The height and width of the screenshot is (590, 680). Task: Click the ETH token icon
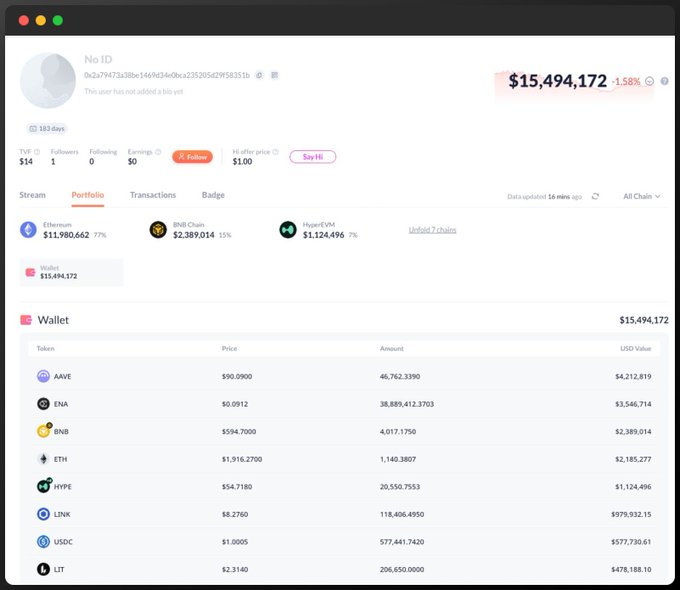point(43,459)
